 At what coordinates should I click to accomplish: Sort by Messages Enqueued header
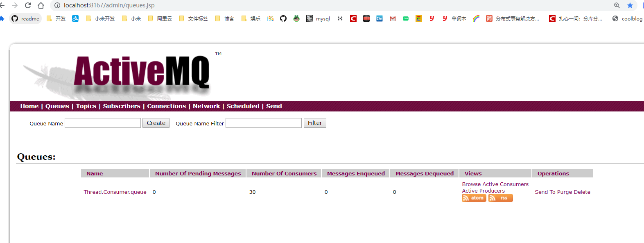tap(356, 174)
